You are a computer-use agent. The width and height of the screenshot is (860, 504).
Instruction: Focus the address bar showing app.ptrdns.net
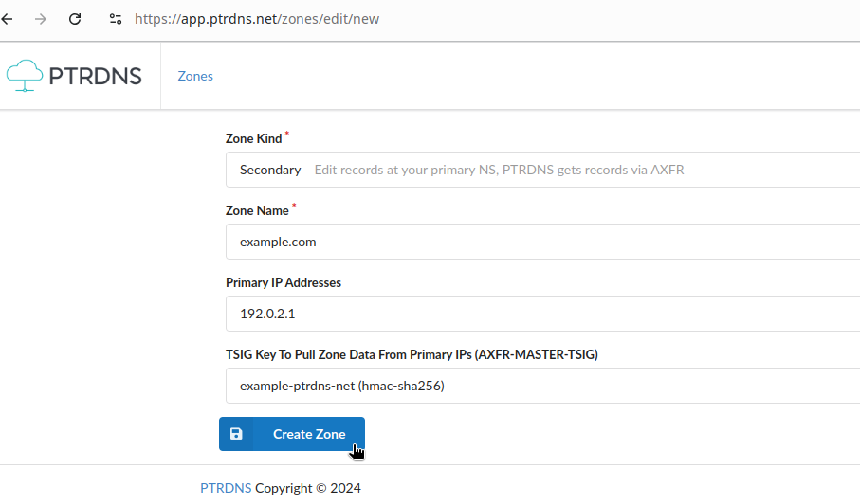pyautogui.click(x=257, y=19)
